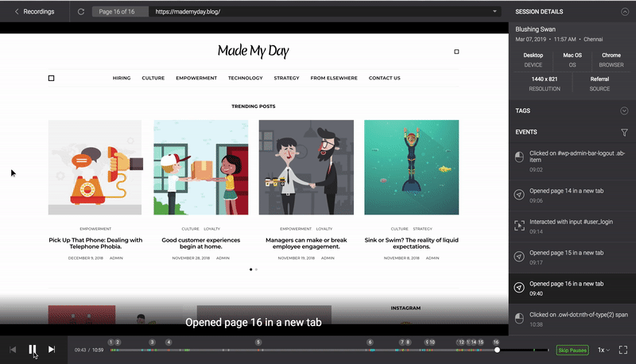Viewport: 636px width, 364px height.
Task: Select event Opened page 15 in a new tab
Action: 572,258
